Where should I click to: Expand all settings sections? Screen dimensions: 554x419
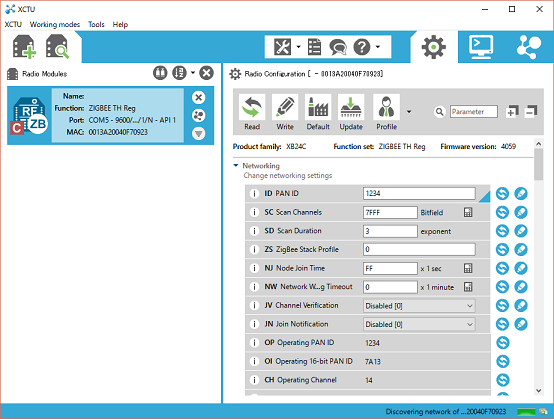click(x=512, y=112)
